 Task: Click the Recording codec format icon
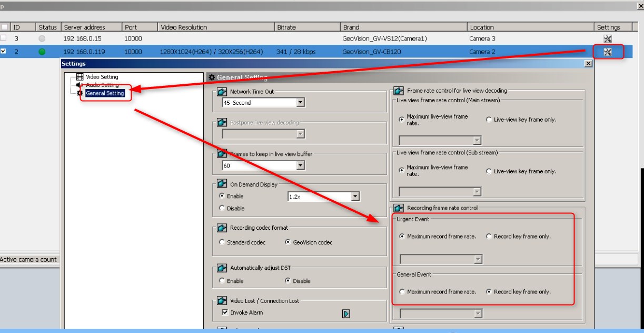[x=222, y=228]
